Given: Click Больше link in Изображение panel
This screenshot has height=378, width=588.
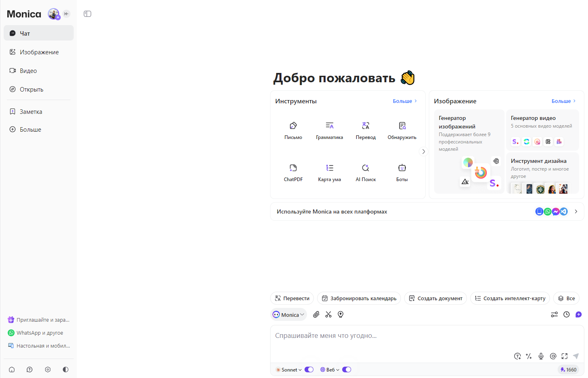Looking at the screenshot, I should click(564, 101).
